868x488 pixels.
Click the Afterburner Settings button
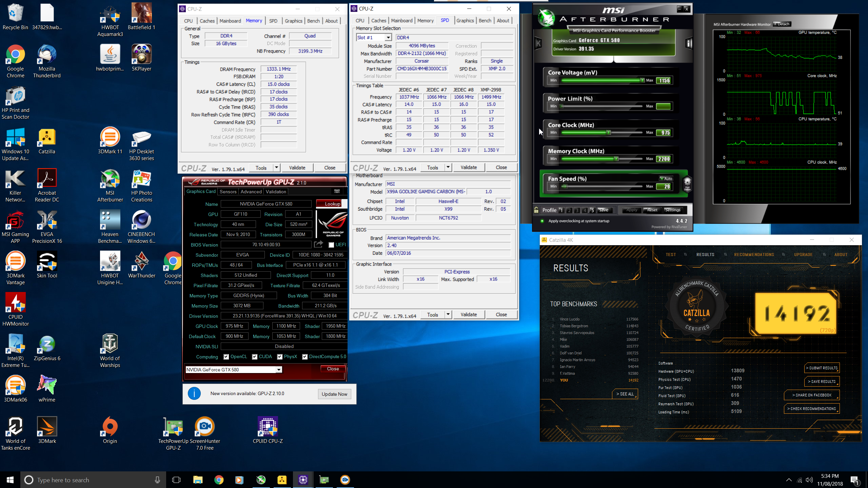coord(672,210)
